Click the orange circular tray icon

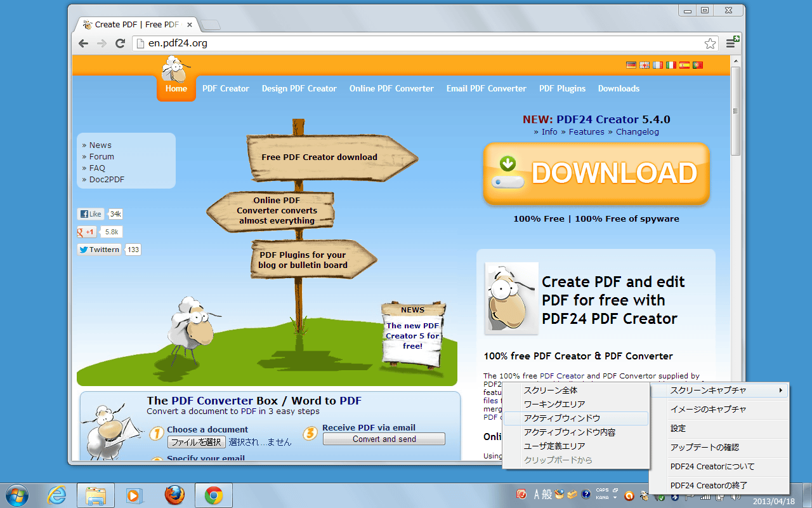pyautogui.click(x=629, y=496)
